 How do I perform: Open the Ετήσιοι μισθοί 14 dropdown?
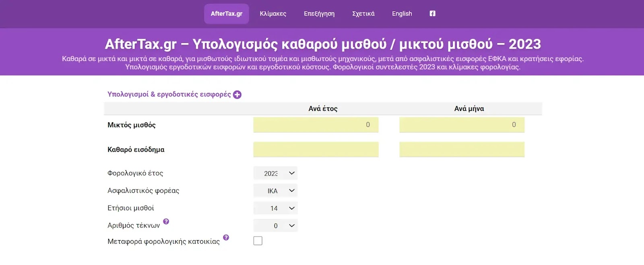pos(276,208)
